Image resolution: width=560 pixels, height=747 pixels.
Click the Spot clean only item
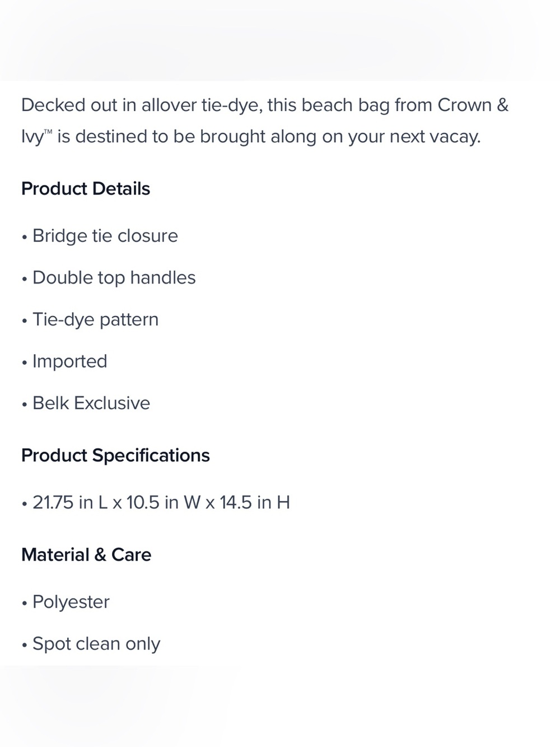tap(91, 644)
